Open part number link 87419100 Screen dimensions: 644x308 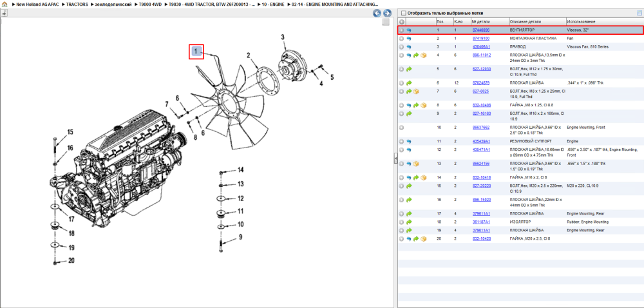click(x=480, y=39)
